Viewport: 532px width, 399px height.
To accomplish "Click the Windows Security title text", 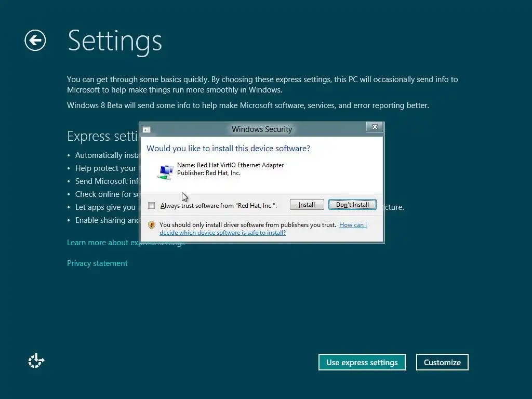I will 262,129.
